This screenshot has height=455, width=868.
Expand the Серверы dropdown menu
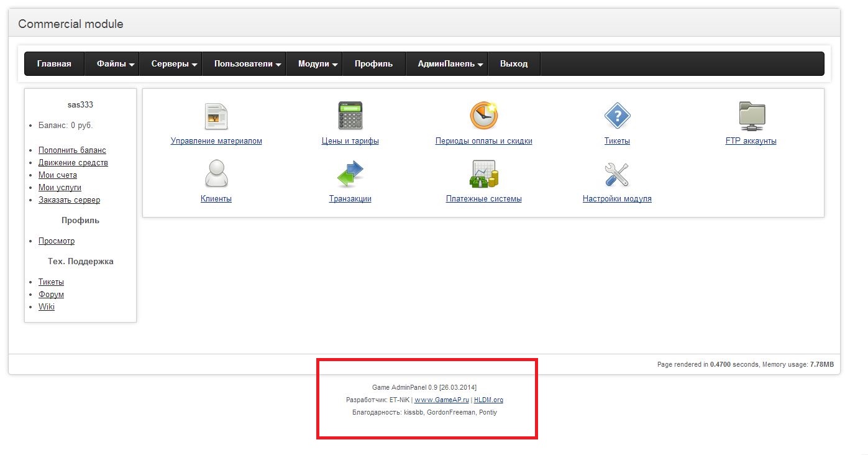tap(174, 64)
